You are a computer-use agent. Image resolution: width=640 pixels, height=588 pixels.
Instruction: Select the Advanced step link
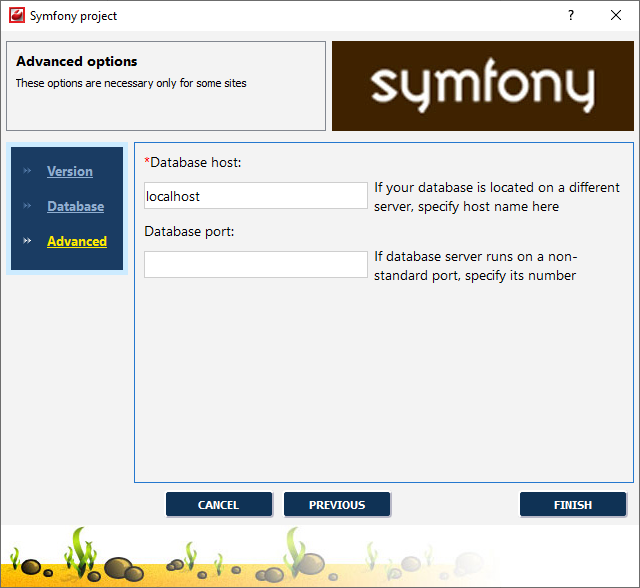(x=77, y=241)
